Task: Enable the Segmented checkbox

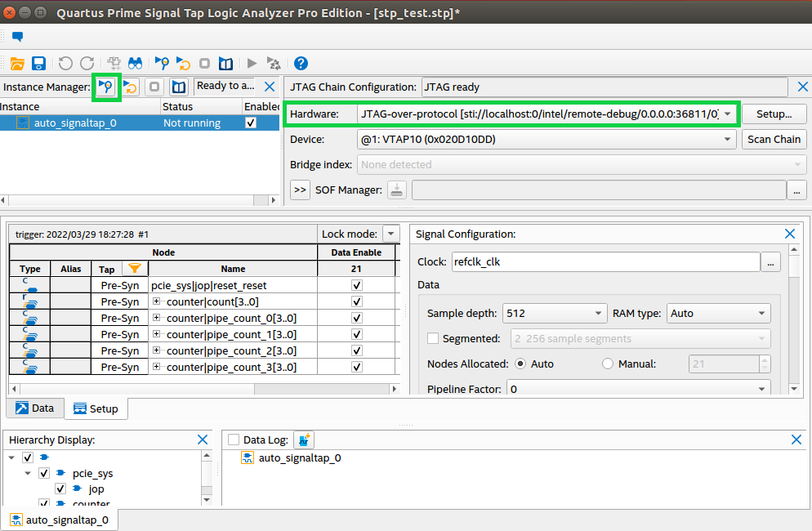Action: click(433, 338)
